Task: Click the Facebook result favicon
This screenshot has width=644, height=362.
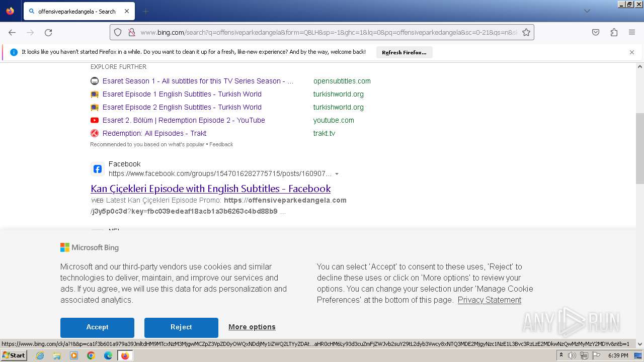Action: (98, 169)
